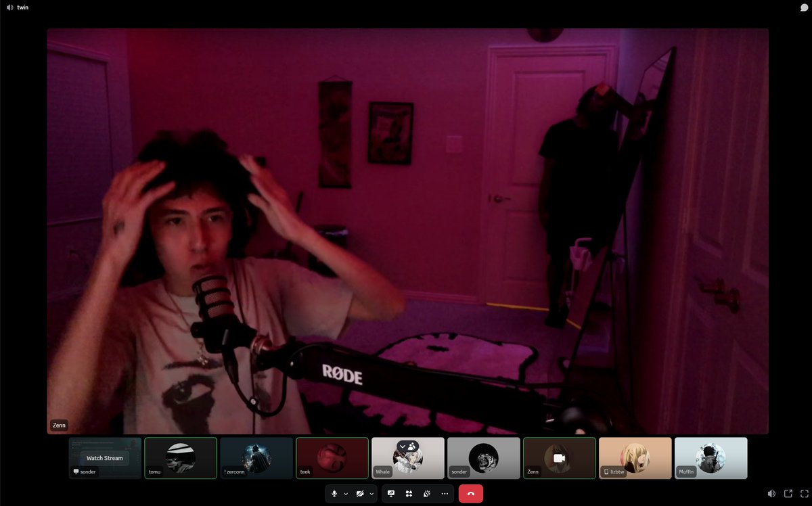Select the Whale participant tile
This screenshot has height=506, width=812.
click(408, 458)
